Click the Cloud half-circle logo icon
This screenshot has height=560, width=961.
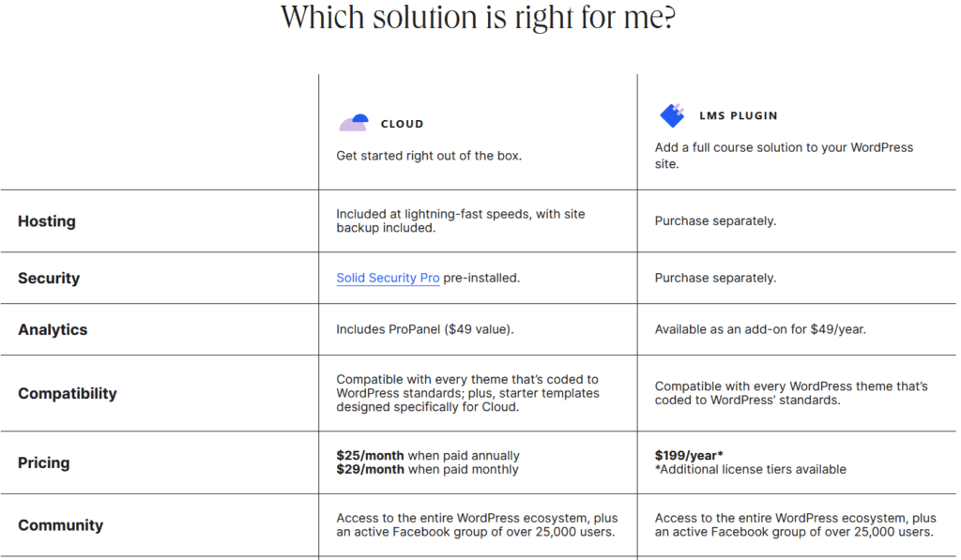[x=354, y=123]
